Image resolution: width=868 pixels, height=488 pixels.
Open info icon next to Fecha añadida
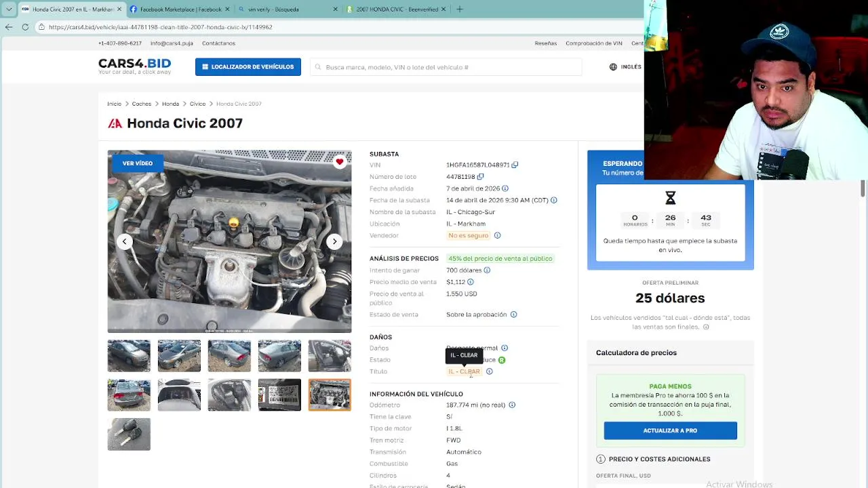click(x=505, y=188)
